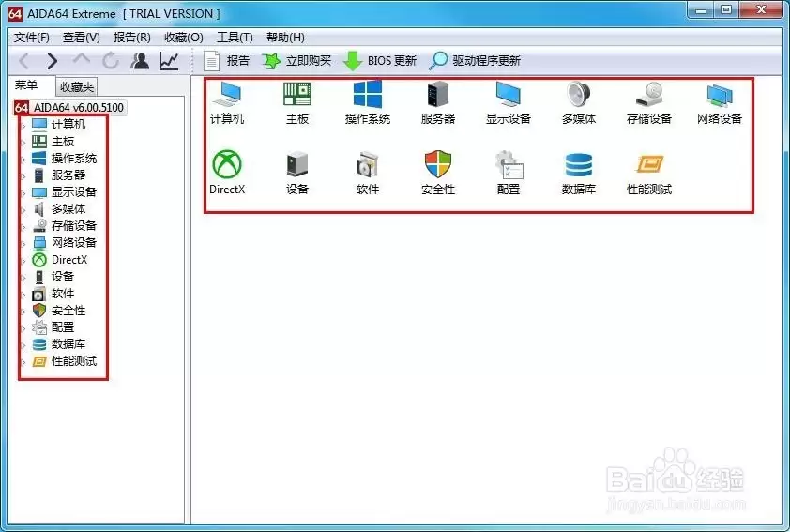Switch to the 收藏夹 tab
790x532 pixels.
[77, 87]
